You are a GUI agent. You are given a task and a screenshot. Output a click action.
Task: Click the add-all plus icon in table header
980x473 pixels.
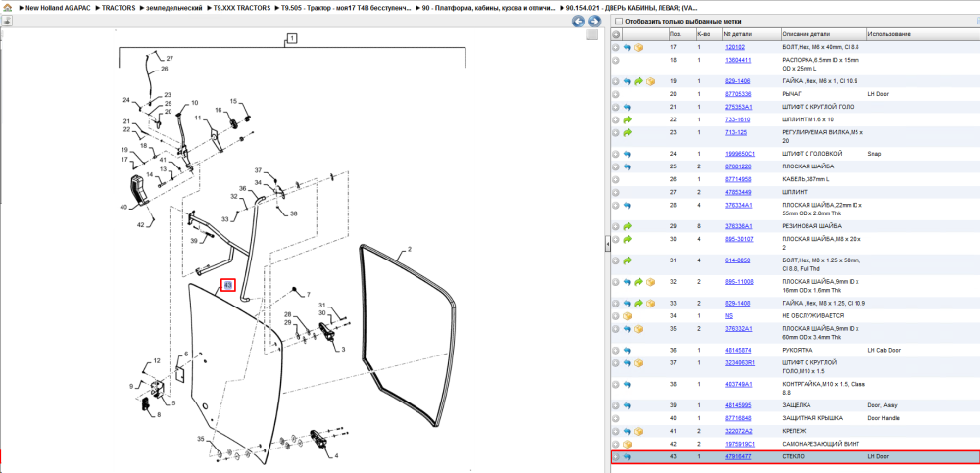click(616, 34)
